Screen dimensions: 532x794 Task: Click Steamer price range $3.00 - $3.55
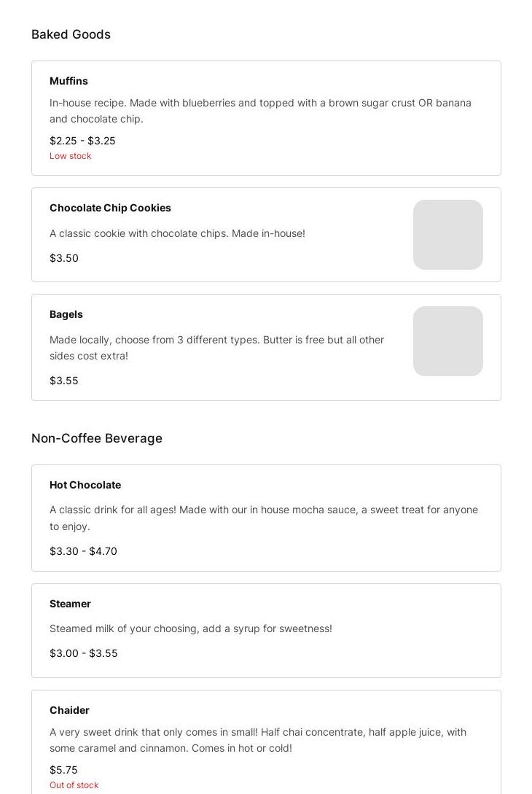click(83, 653)
